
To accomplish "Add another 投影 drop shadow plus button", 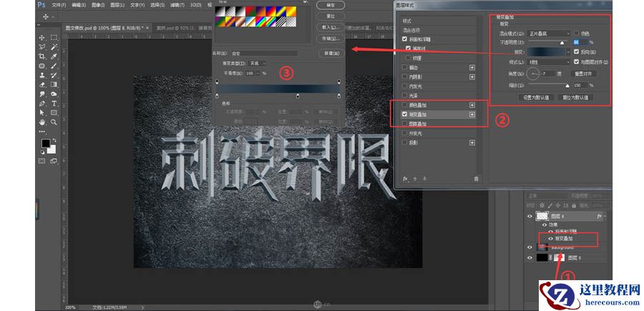I will (x=472, y=143).
